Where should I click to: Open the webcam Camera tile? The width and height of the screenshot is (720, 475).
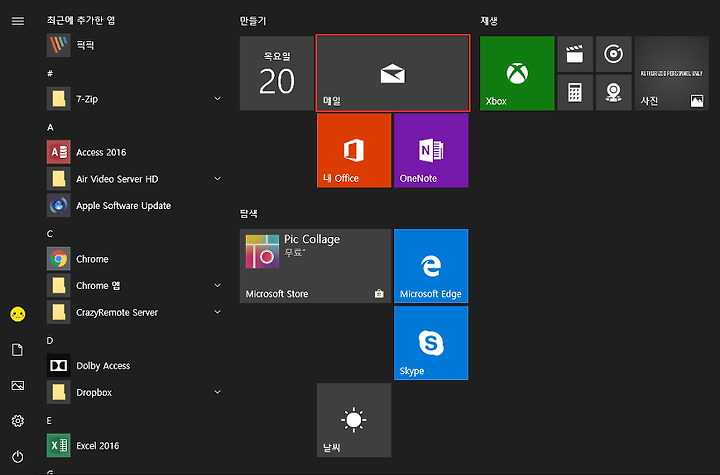point(613,93)
